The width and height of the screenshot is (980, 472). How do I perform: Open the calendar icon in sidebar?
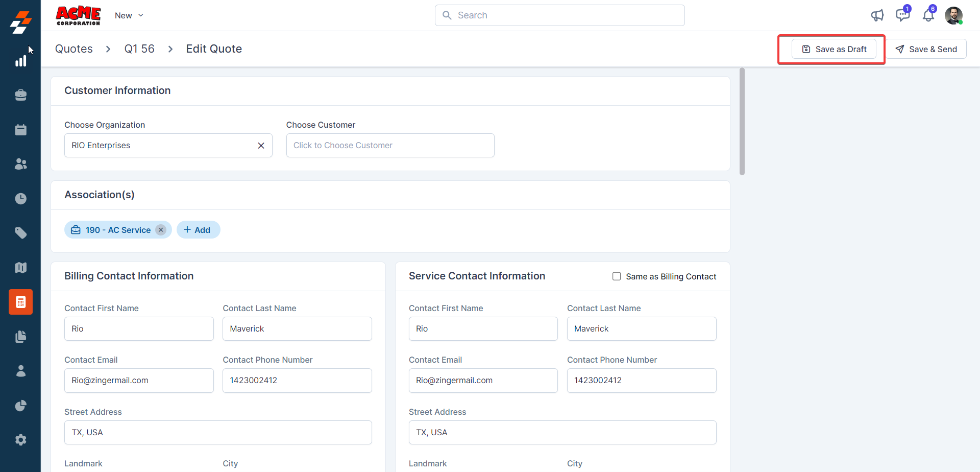click(x=20, y=130)
